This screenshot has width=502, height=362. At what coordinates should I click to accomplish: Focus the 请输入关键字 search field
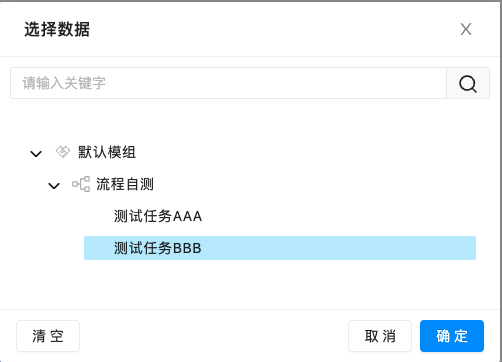click(228, 83)
